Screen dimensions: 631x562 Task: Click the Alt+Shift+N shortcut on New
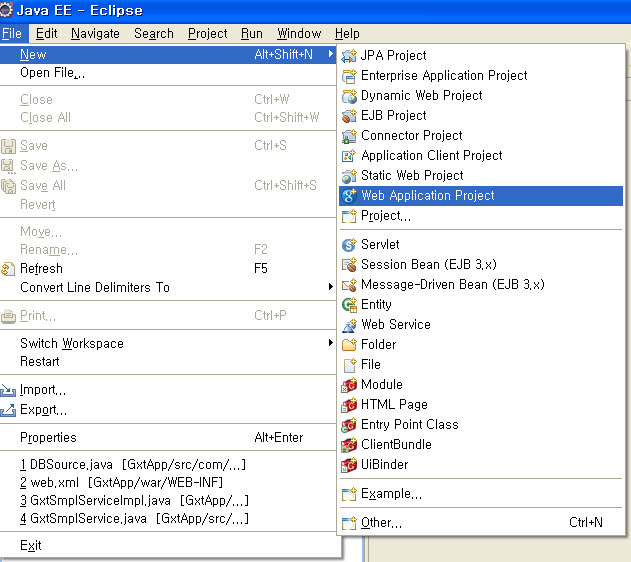(283, 54)
